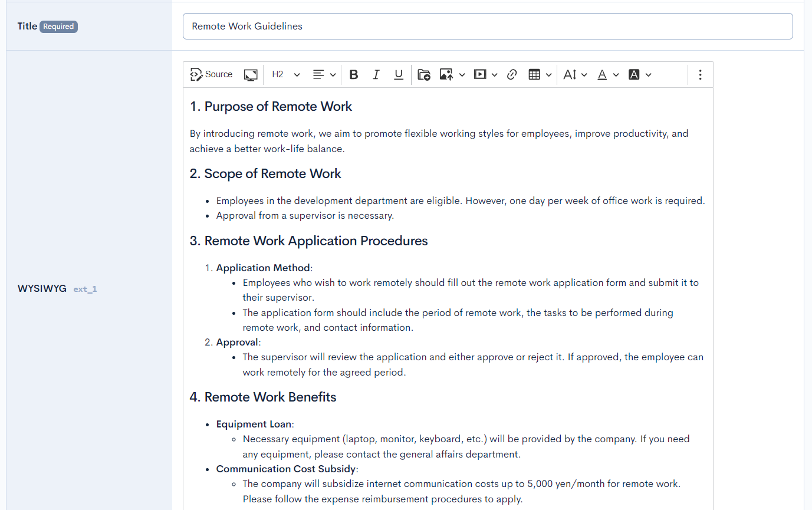Apply a background highlight color
This screenshot has width=812, height=510.
pos(635,74)
